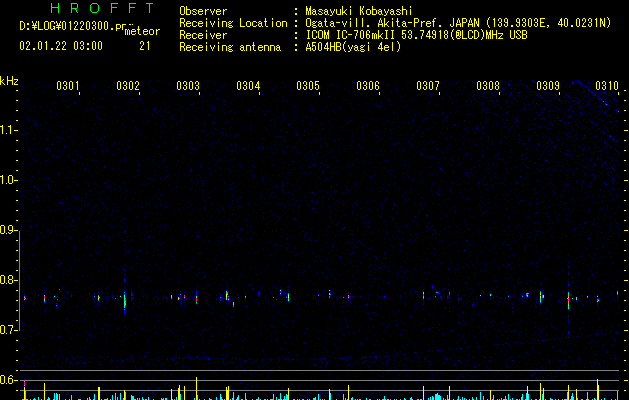Click the 0304 time marker
The height and width of the screenshot is (400, 629).
pyautogui.click(x=248, y=85)
